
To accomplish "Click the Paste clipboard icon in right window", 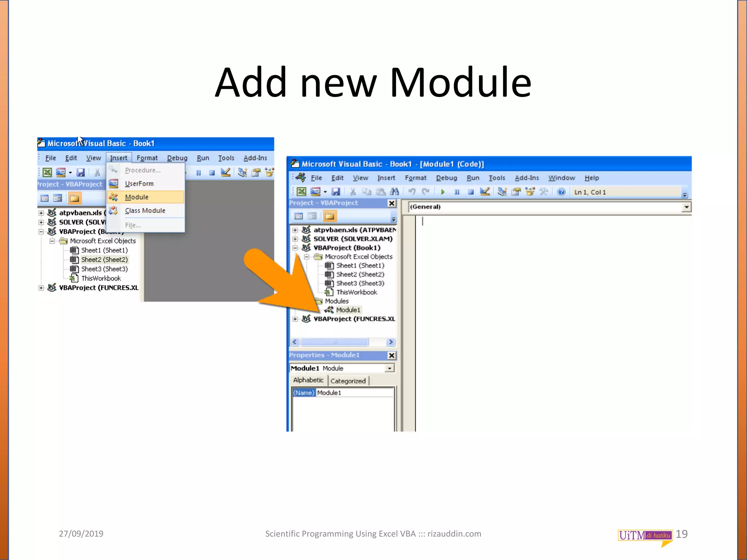I will (380, 192).
